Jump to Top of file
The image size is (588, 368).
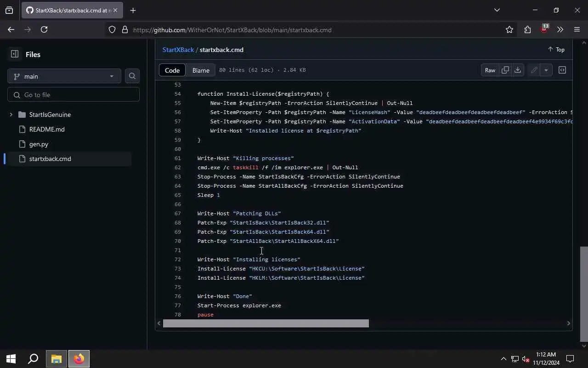(556, 50)
